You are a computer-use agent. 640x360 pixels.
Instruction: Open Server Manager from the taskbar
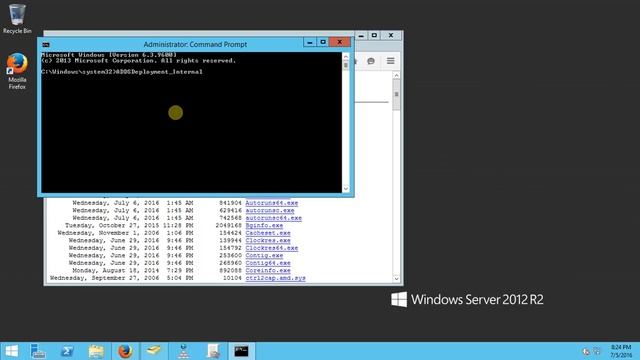click(x=38, y=351)
